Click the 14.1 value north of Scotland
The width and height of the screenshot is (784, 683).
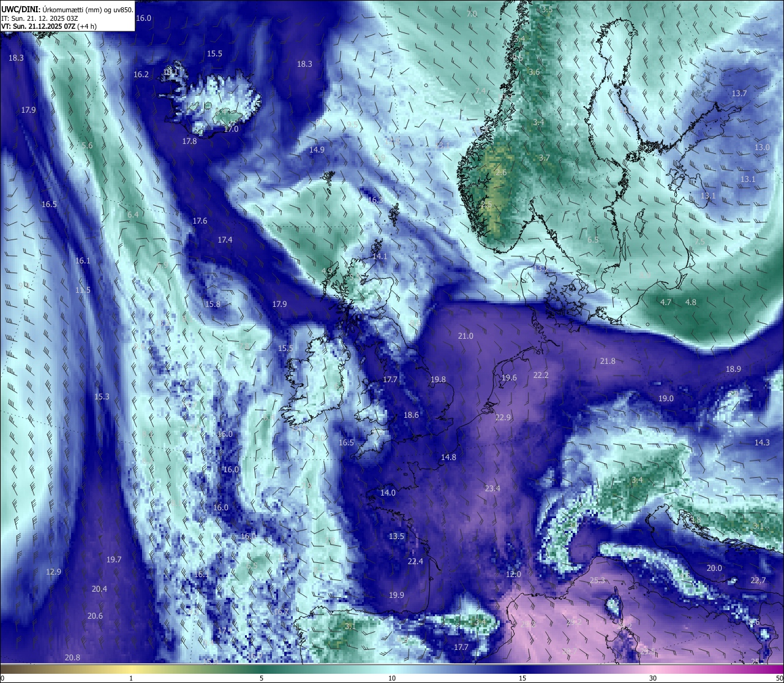pyautogui.click(x=380, y=256)
